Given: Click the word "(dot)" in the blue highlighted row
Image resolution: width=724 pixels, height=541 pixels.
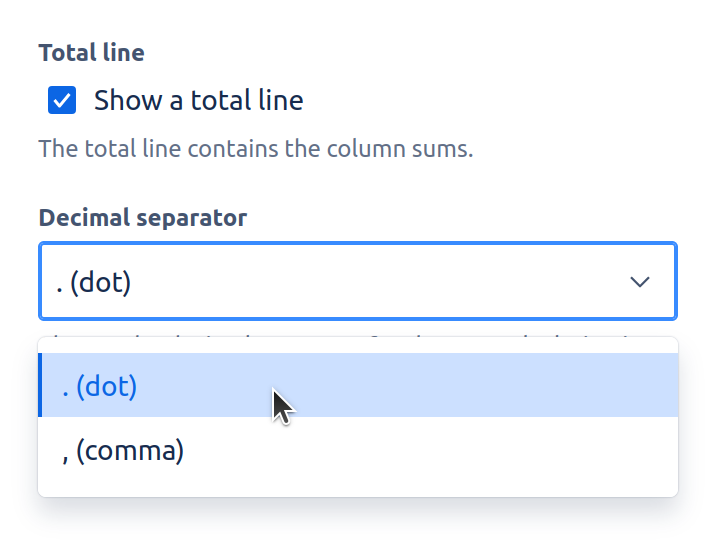Looking at the screenshot, I should click(106, 386).
